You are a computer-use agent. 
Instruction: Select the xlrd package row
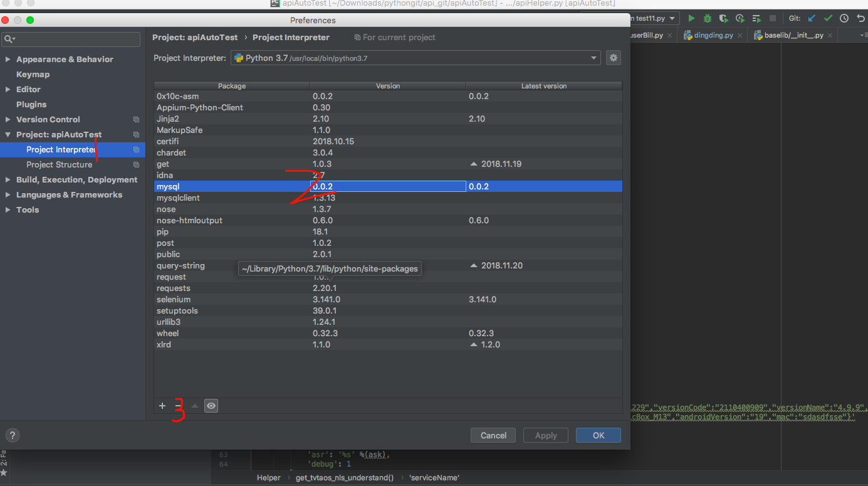pyautogui.click(x=388, y=344)
